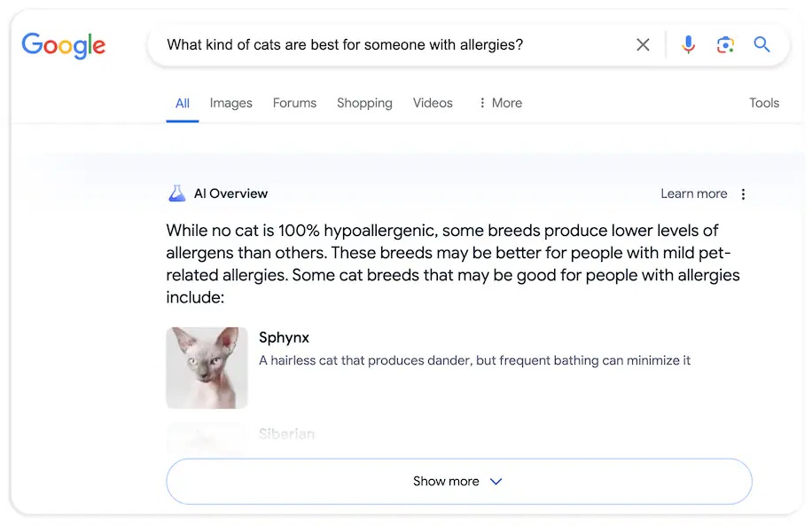Image resolution: width=812 pixels, height=527 pixels.
Task: Expand the Show more section
Action: click(458, 481)
